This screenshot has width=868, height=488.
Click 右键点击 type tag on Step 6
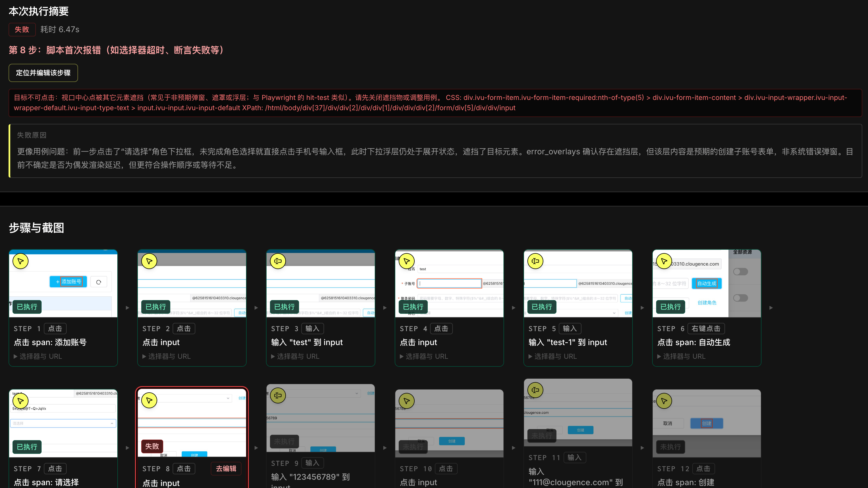point(706,328)
